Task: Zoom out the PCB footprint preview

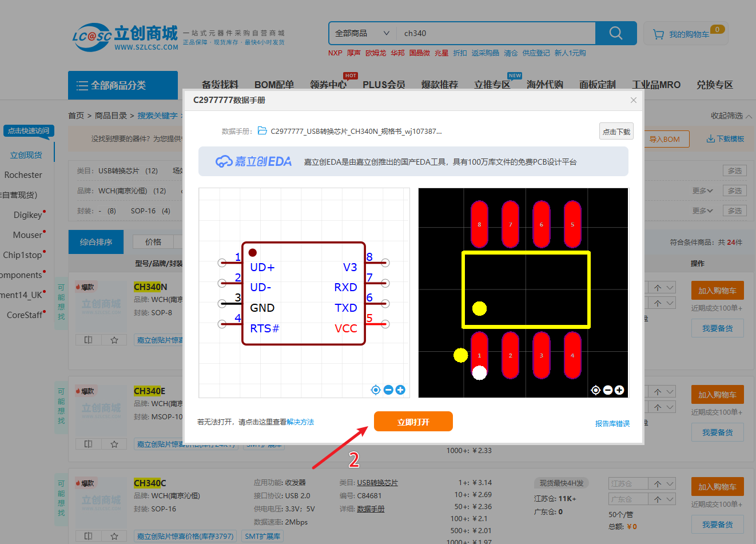Action: tap(608, 390)
